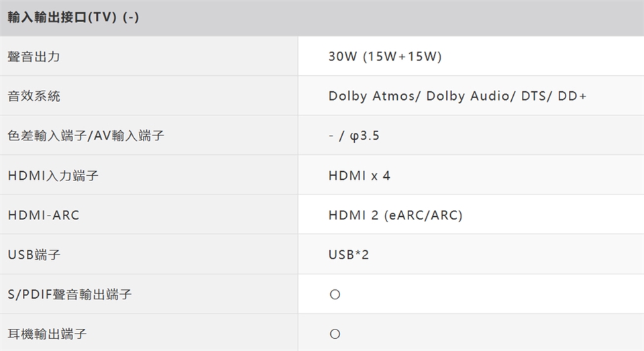Screen dimensions: 644x351
Task: Click the USB端子 row label
Action: [x=35, y=255]
